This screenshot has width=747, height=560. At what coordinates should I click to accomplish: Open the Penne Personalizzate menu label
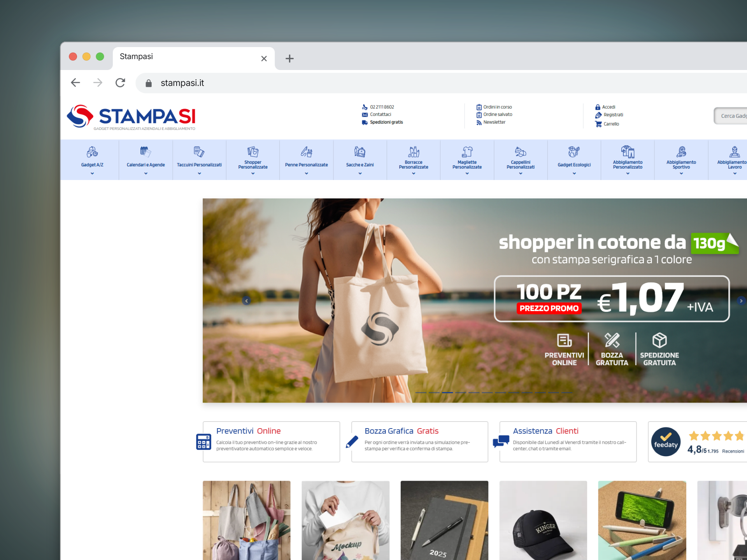pyautogui.click(x=307, y=165)
